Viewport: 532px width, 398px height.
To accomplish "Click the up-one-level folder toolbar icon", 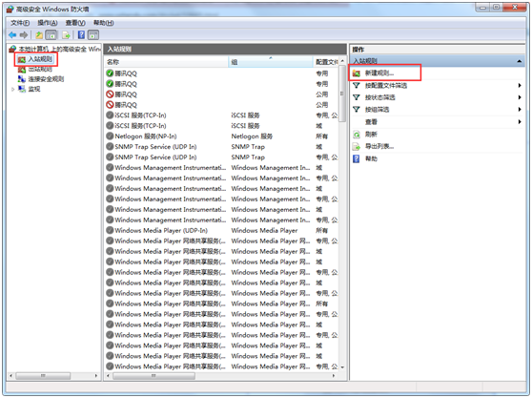I will tap(39, 35).
